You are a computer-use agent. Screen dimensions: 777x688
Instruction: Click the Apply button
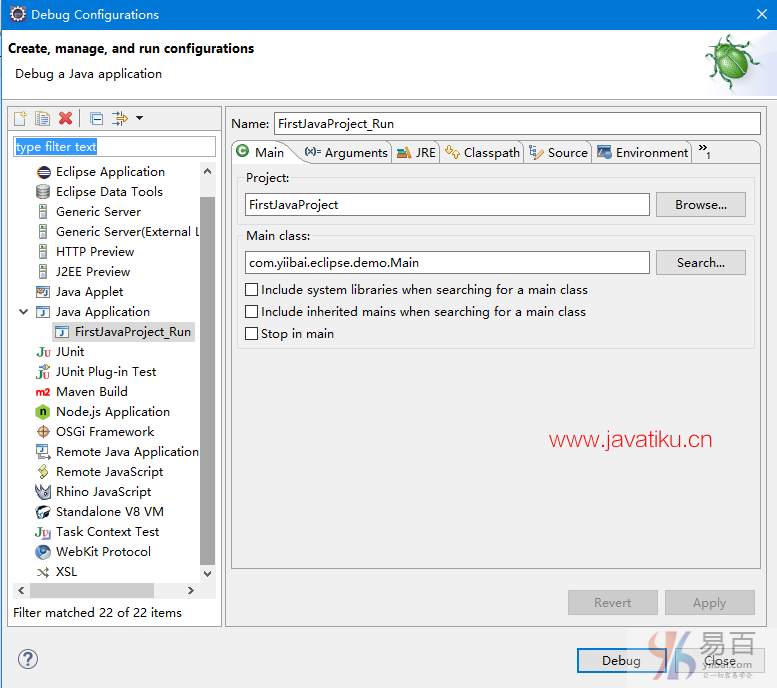pos(710,603)
